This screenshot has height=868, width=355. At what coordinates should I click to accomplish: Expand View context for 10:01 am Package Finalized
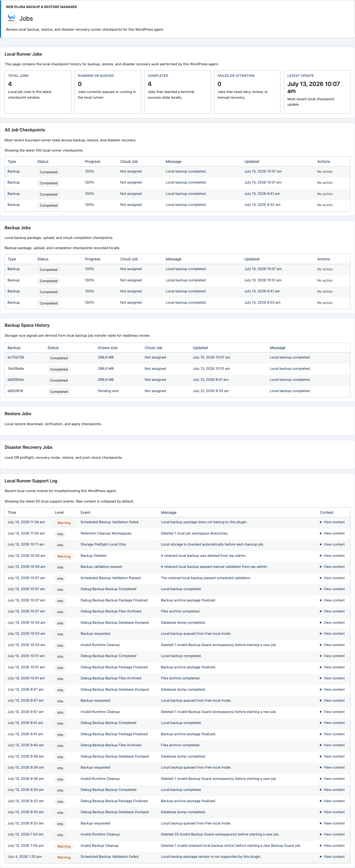point(332,667)
